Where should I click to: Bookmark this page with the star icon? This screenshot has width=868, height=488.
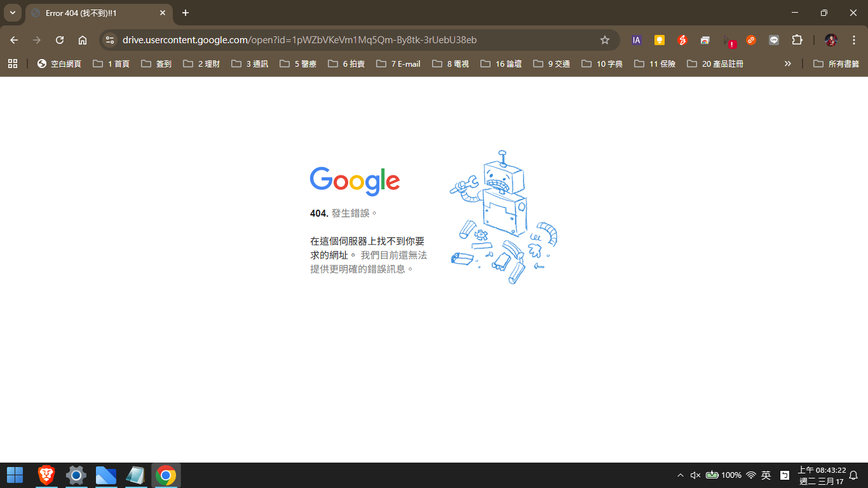coord(605,40)
